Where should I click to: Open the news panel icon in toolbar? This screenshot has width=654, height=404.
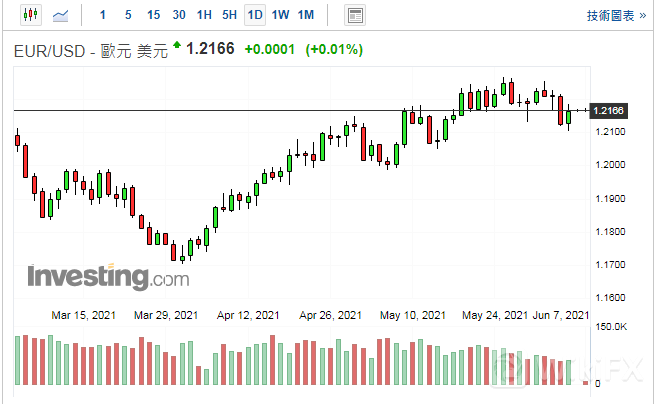tap(354, 15)
